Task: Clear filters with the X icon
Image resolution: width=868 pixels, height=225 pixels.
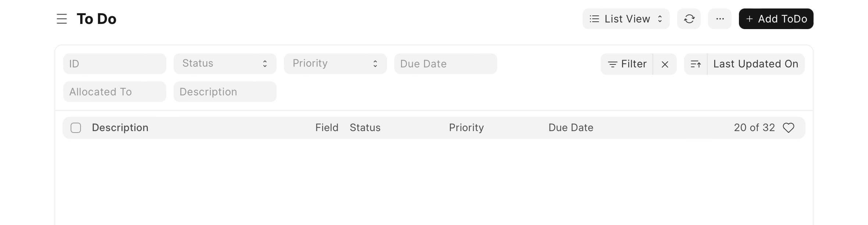Action: tap(665, 64)
